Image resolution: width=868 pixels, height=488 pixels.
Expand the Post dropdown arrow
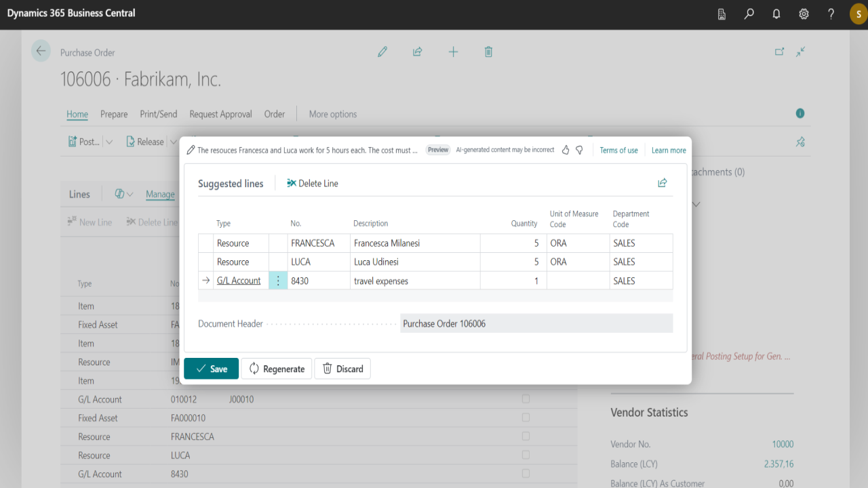coord(110,142)
